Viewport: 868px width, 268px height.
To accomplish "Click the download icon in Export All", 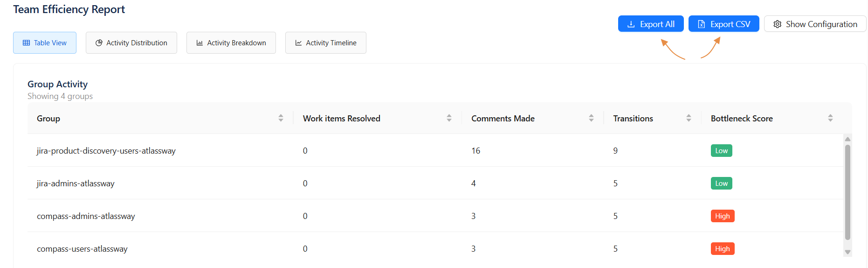I will coord(631,24).
